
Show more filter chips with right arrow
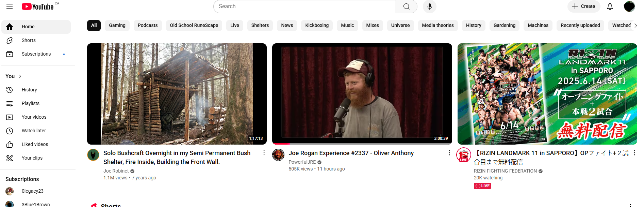coord(635,26)
